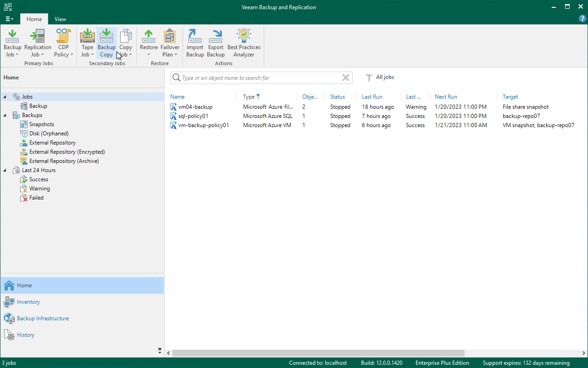This screenshot has height=368, width=588.
Task: Select the Warning tree item
Action: (39, 189)
